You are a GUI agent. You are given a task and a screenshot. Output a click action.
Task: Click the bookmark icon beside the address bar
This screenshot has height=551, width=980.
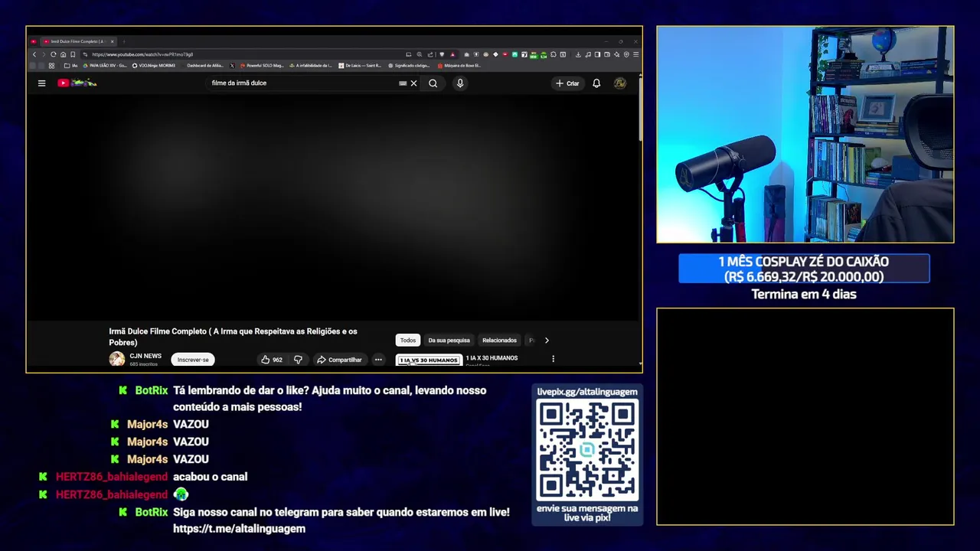73,54
